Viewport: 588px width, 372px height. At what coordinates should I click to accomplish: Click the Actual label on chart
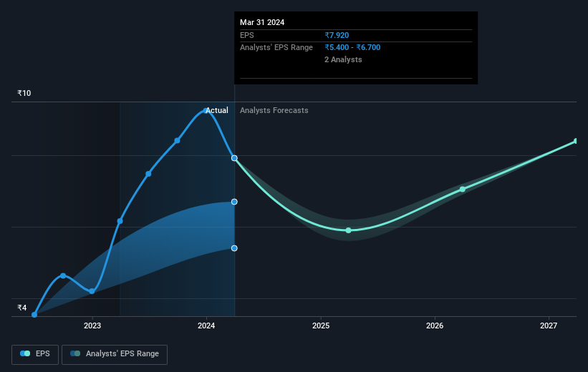coord(217,110)
